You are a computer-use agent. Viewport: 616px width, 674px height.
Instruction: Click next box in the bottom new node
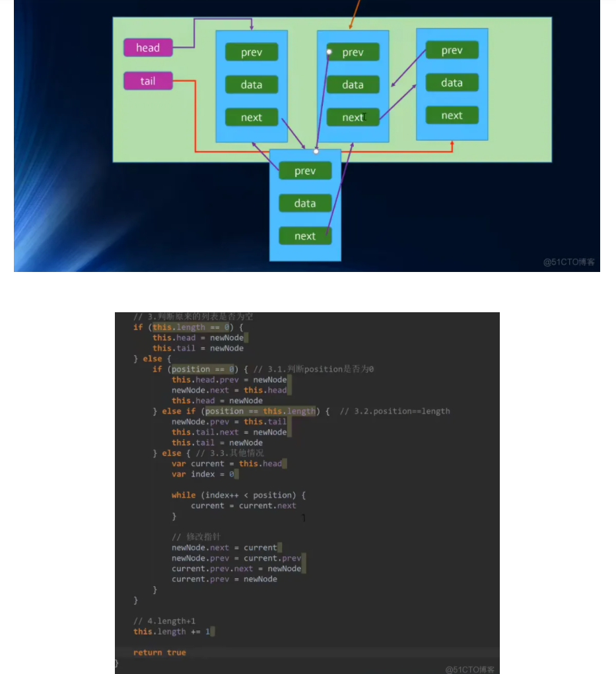(x=305, y=236)
